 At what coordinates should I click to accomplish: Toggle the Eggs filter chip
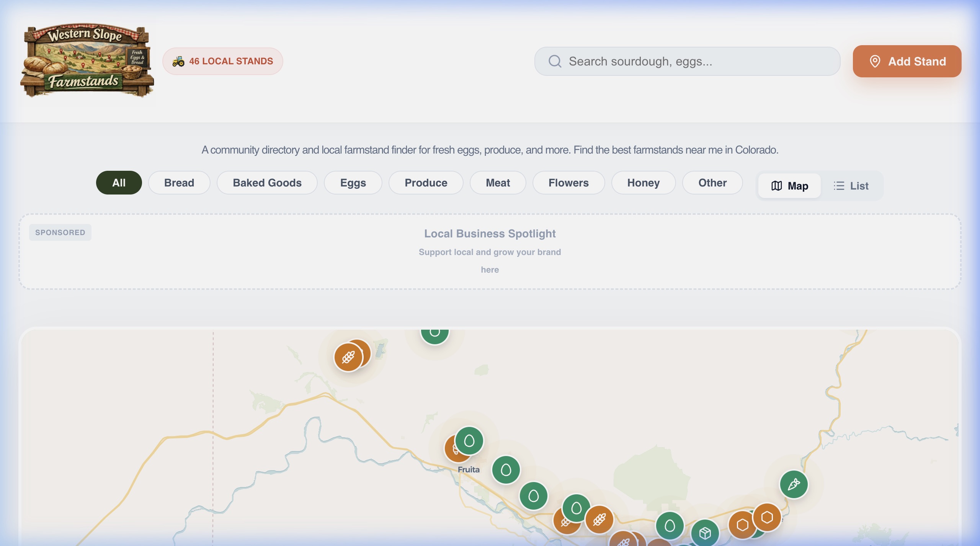[x=353, y=183]
